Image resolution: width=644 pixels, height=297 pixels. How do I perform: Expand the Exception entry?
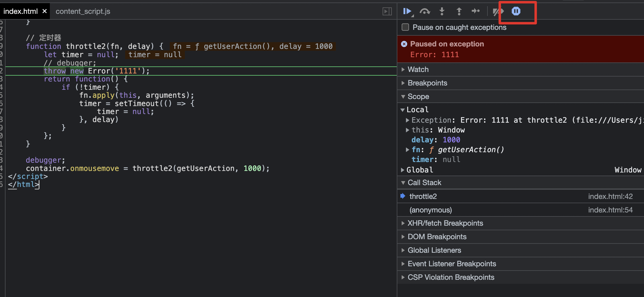click(x=407, y=120)
